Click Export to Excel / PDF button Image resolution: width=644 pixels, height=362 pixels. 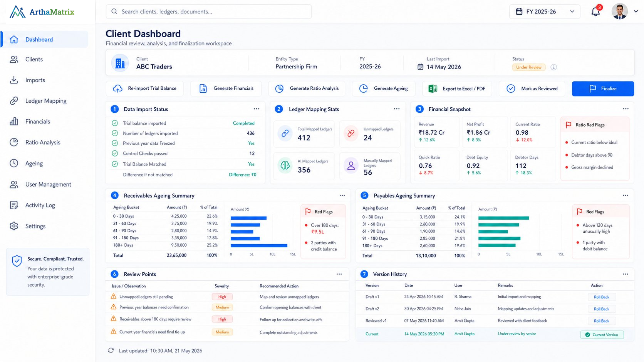click(457, 88)
